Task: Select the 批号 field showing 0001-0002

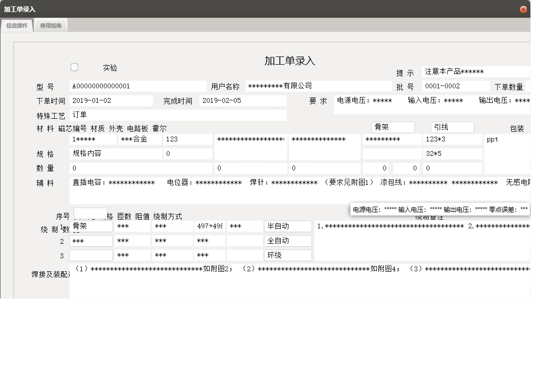Action: coord(455,86)
